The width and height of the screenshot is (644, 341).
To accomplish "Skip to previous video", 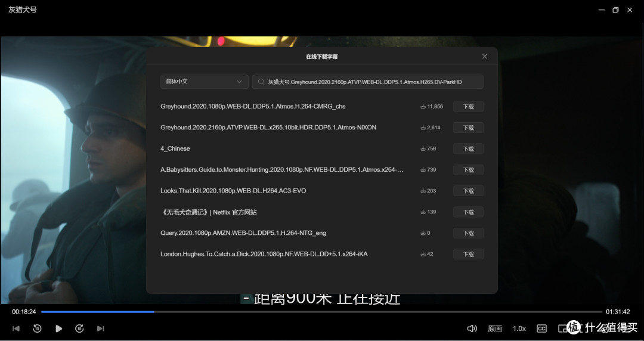I will [x=16, y=328].
